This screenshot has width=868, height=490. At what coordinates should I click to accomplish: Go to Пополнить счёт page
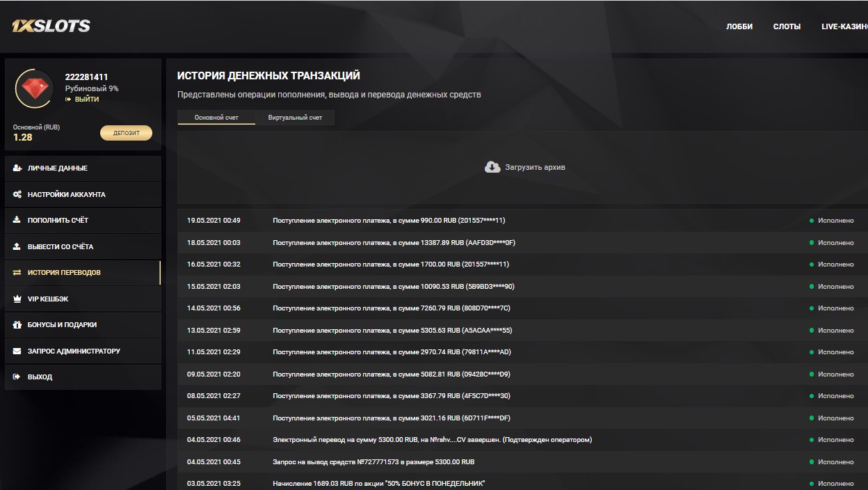[x=83, y=221]
